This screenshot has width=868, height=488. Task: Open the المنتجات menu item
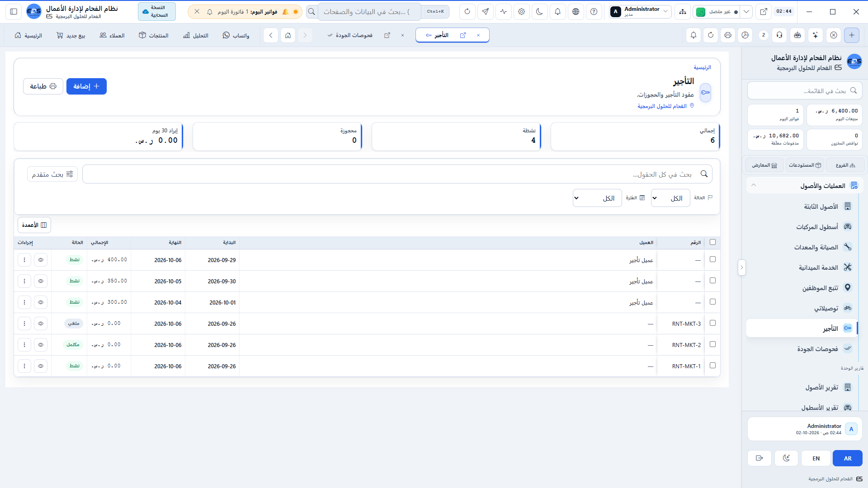click(x=154, y=35)
